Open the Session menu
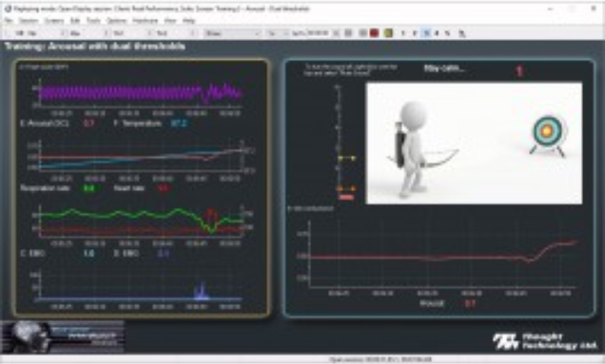Screen dimensions: 605x364 (29, 21)
